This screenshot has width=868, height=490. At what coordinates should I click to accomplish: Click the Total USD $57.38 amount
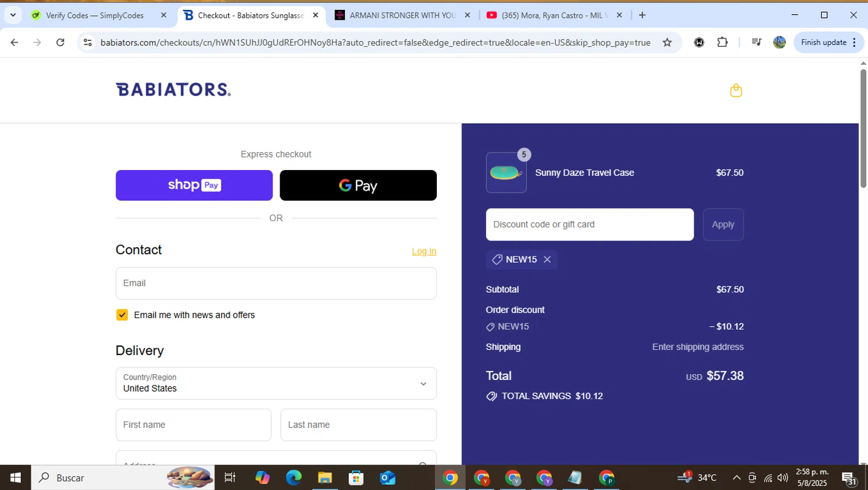715,376
